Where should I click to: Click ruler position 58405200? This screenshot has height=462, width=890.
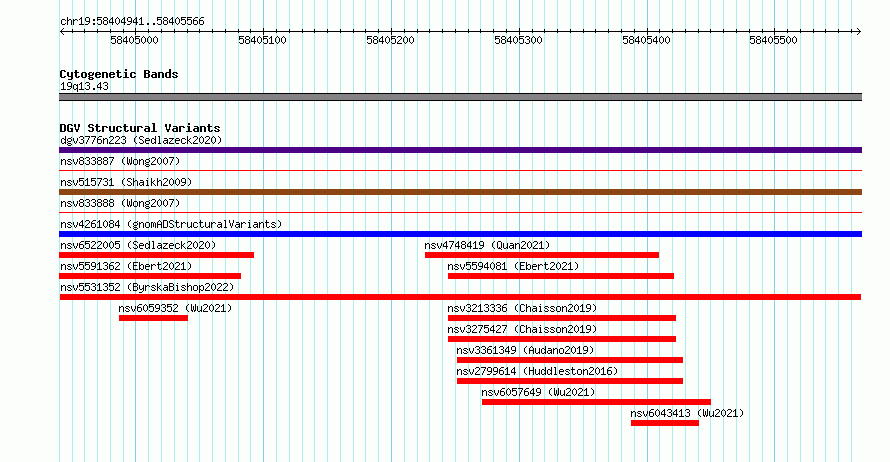391,40
